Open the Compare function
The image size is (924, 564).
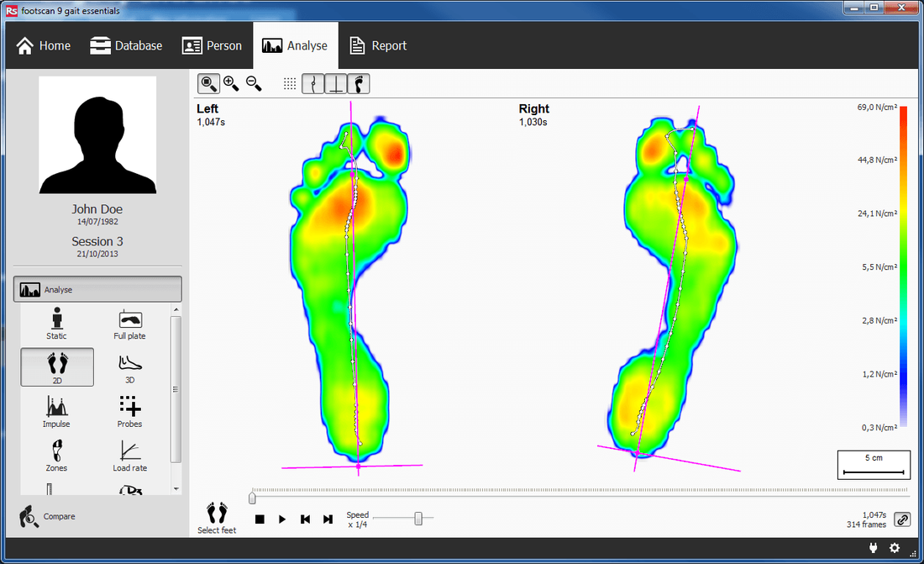47,516
